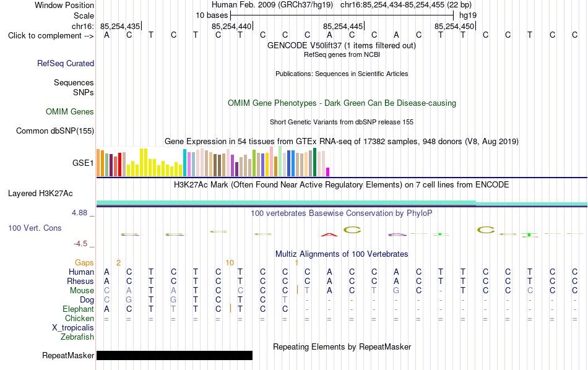Click the Mouse alignment row label
588x370 pixels.
(x=82, y=291)
